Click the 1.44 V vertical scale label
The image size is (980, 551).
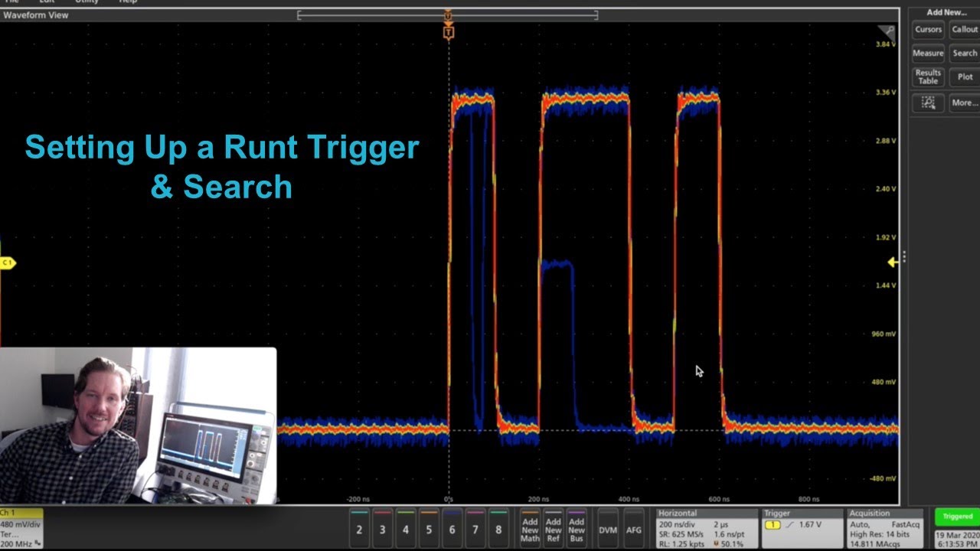(886, 285)
